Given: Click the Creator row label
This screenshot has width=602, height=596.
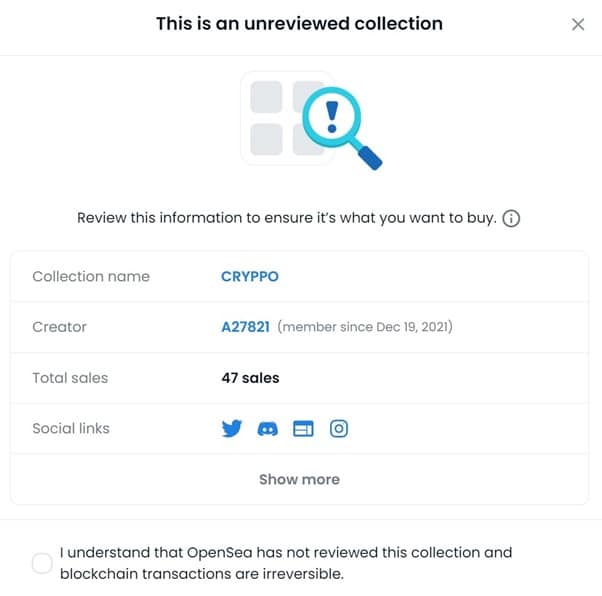Looking at the screenshot, I should (60, 327).
